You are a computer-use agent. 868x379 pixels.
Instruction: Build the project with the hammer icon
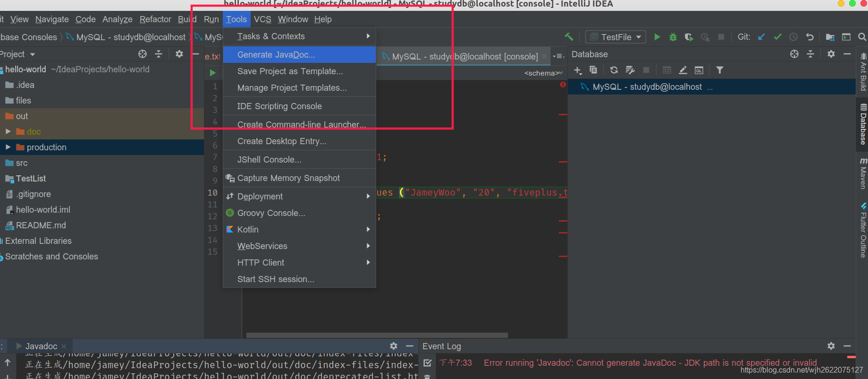569,37
